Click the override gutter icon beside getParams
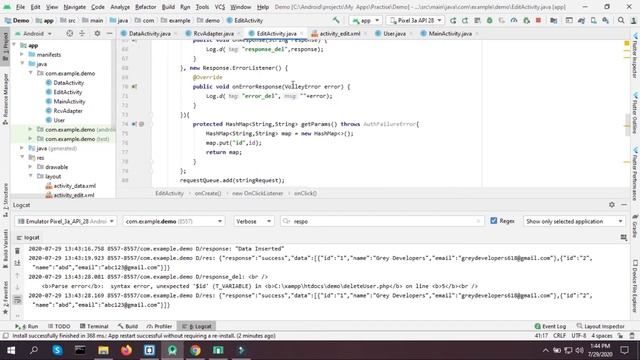The height and width of the screenshot is (360, 640). pos(134,124)
